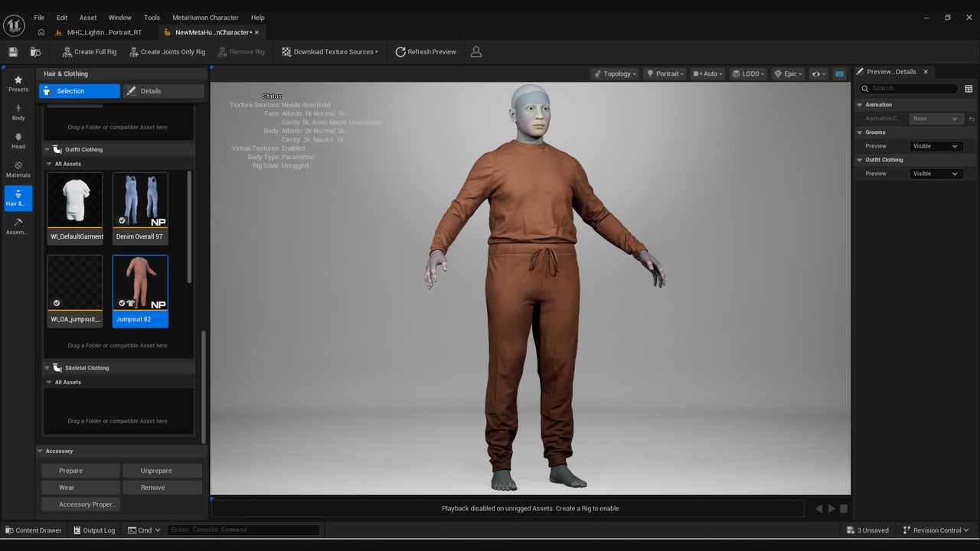The image size is (980, 551).
Task: Click the Search field in Preview Details
Action: (x=908, y=88)
